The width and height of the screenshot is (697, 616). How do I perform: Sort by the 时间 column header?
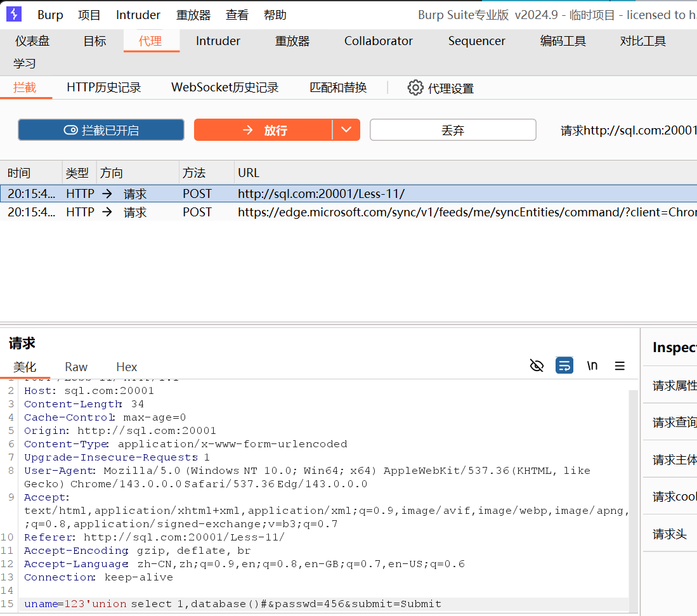(31, 173)
